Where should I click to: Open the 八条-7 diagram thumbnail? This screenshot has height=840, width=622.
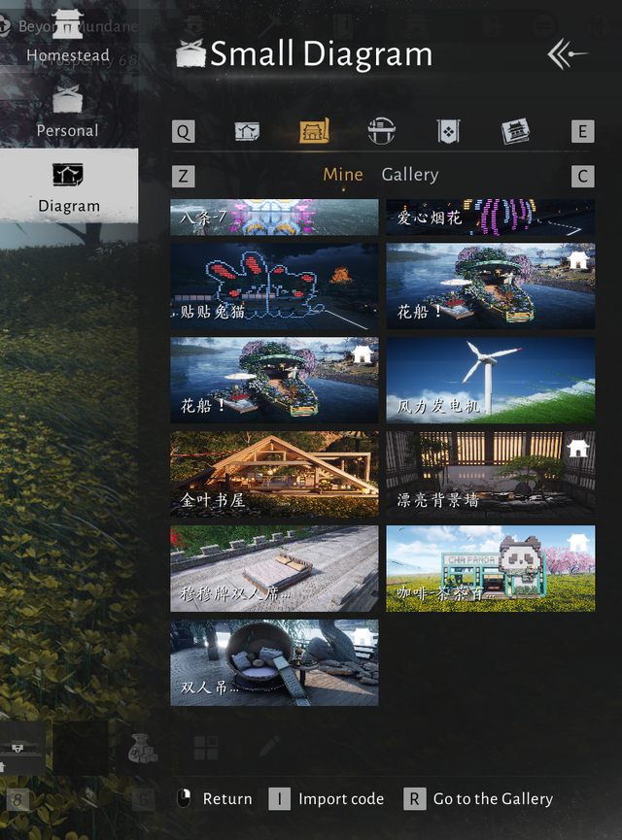point(274,217)
